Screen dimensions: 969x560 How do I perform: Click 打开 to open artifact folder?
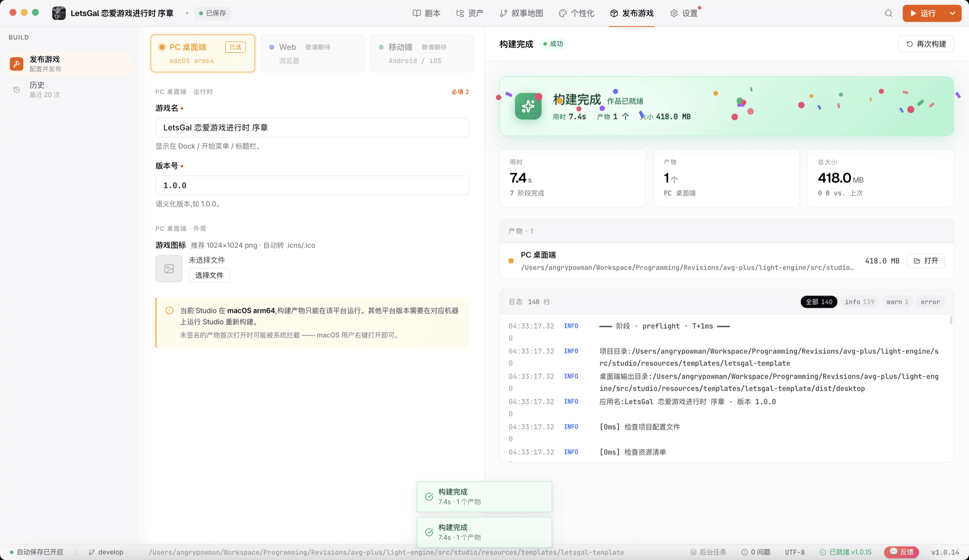coord(926,261)
